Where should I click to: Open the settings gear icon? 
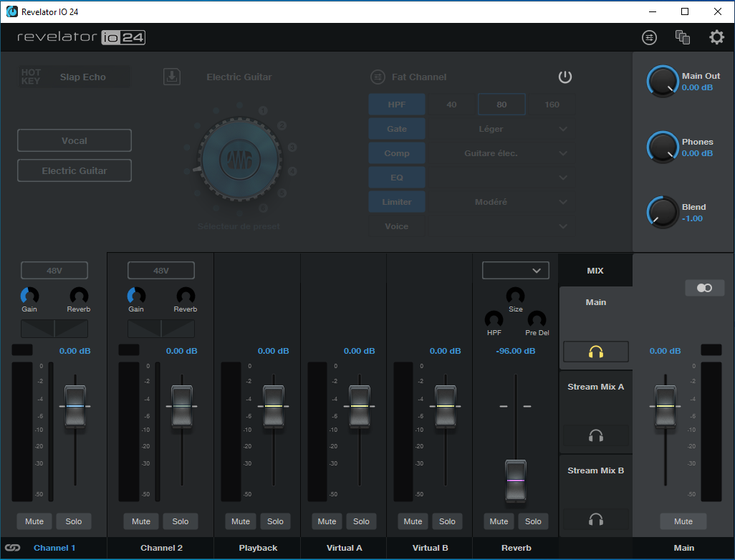tap(716, 37)
